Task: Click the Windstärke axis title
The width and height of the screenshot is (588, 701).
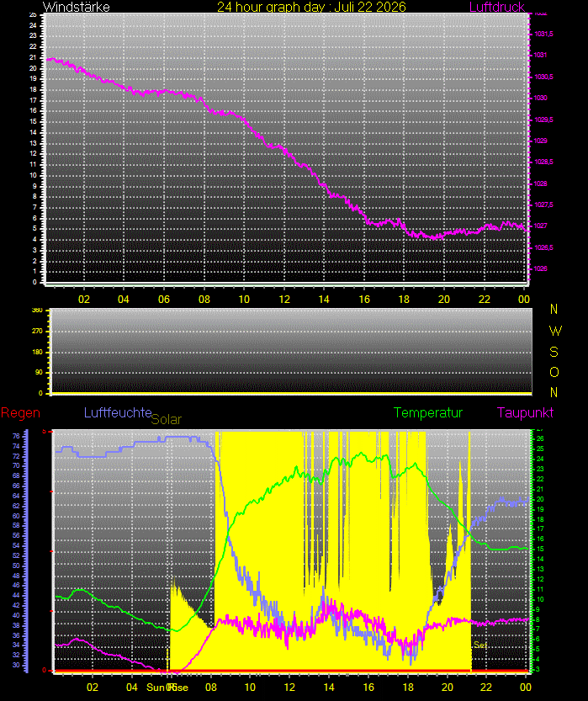Action: click(76, 7)
